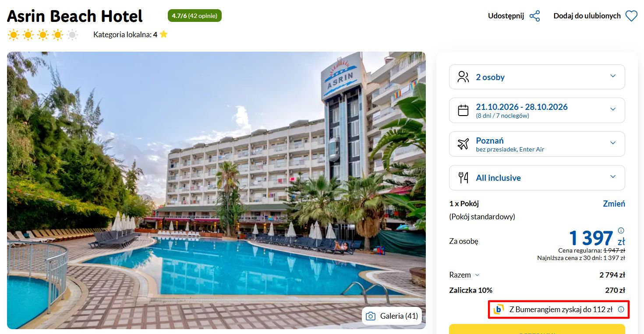This screenshot has height=334, width=644.
Task: Click the persons icon next to 2 osoby
Action: pos(463,77)
